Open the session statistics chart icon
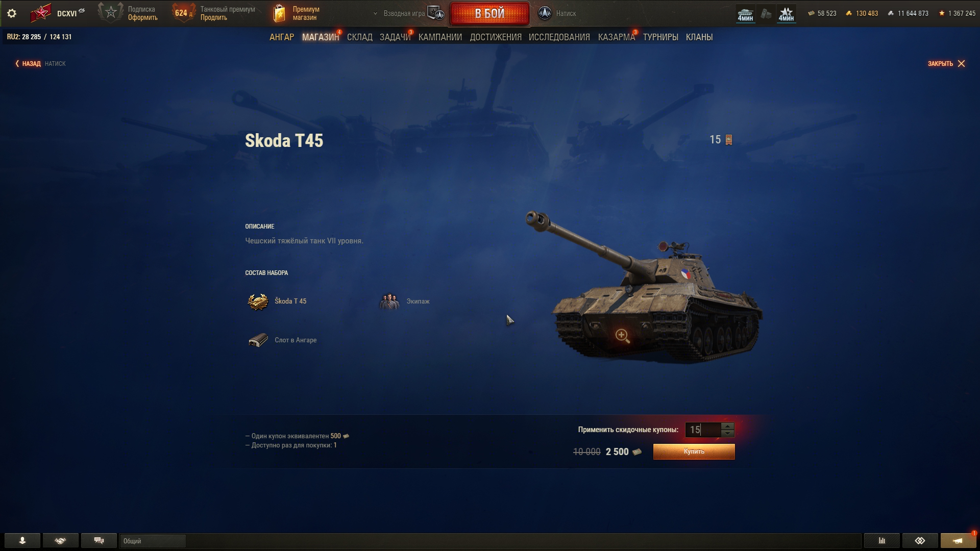Image resolution: width=980 pixels, height=551 pixels. pos(881,540)
